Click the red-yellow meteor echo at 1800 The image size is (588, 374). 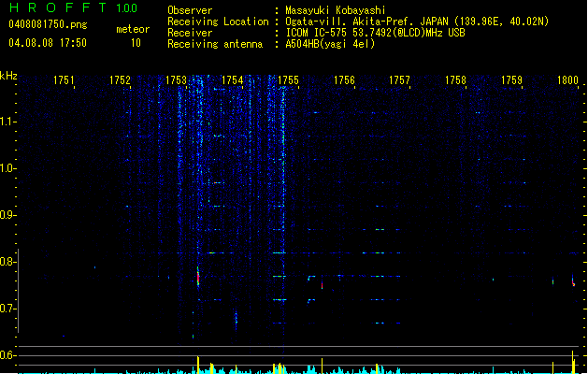(573, 281)
